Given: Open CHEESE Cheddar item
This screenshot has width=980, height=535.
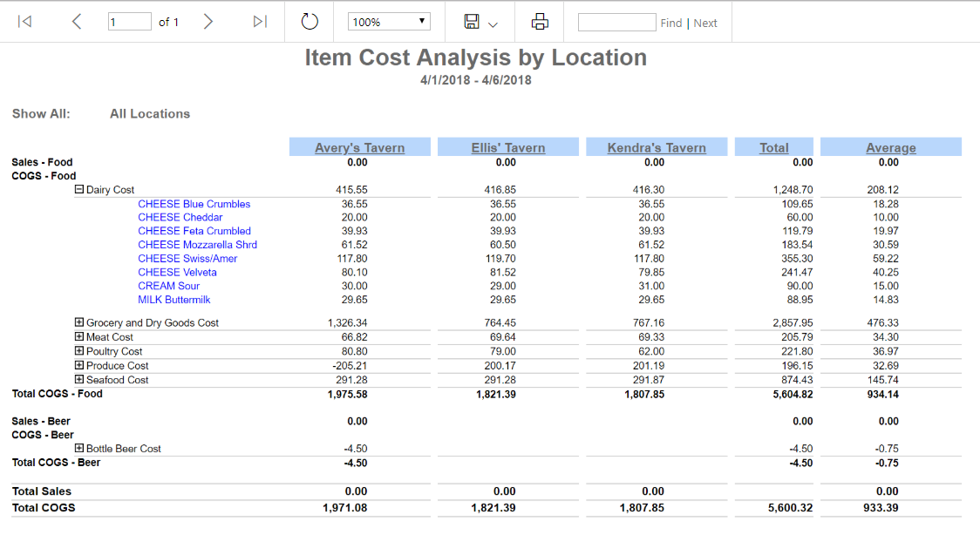Looking at the screenshot, I should pos(180,217).
